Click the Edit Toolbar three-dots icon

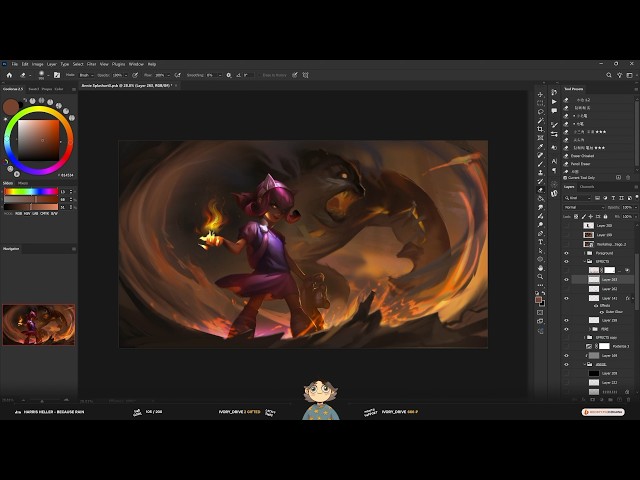[x=540, y=285]
